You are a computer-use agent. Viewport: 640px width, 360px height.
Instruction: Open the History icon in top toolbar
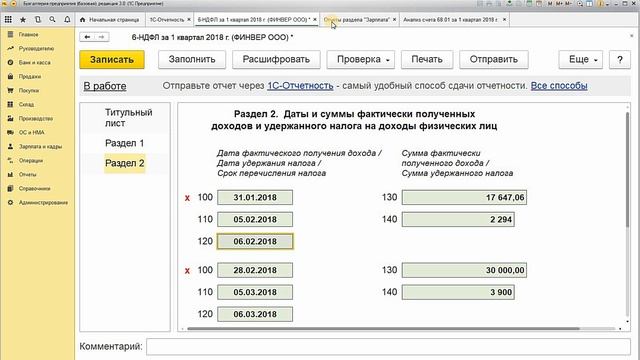click(x=38, y=19)
